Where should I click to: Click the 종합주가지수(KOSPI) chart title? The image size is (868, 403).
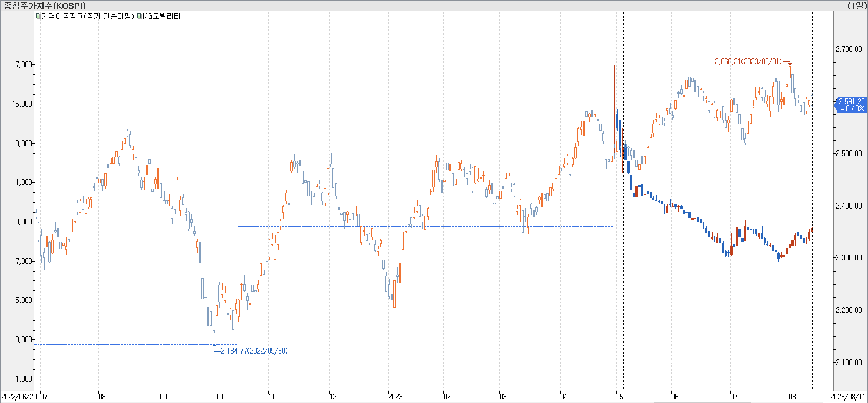(x=45, y=5)
